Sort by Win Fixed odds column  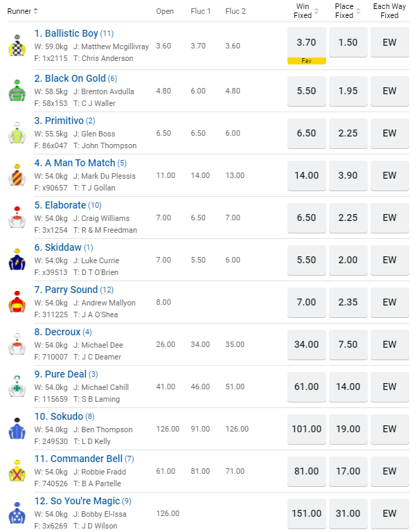click(x=317, y=11)
